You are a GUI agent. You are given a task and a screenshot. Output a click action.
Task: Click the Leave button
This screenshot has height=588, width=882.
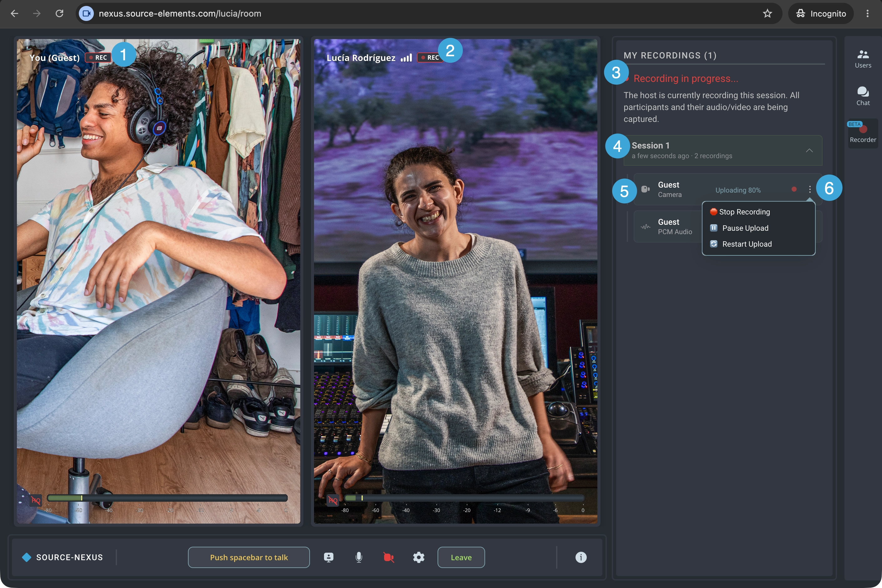461,557
